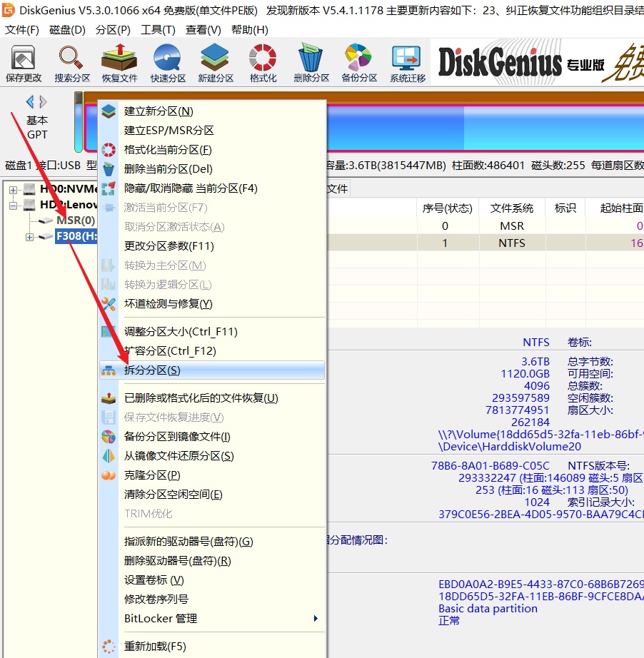Click the 序号(状态) column header
644x658 pixels.
[448, 208]
